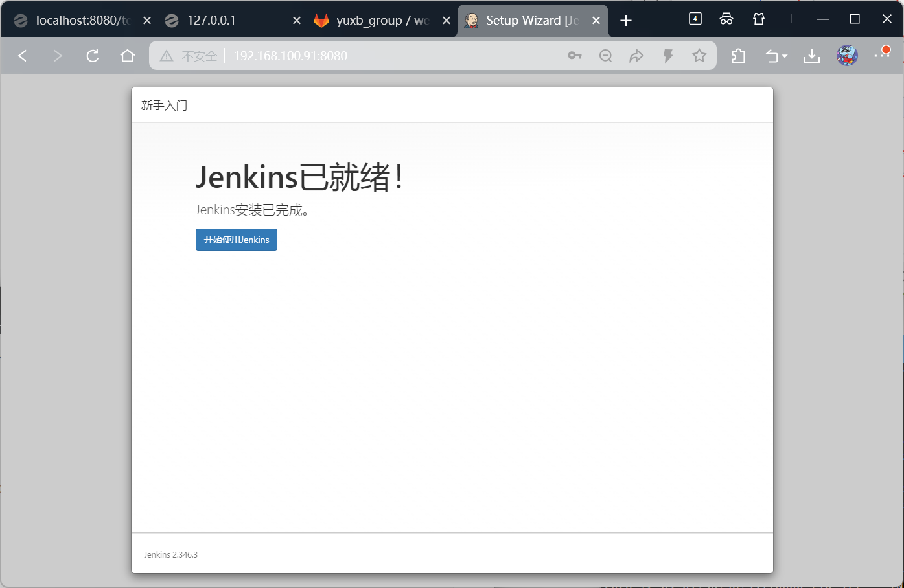Go forward with the browser forward arrow
This screenshot has height=588, width=904.
(x=58, y=56)
